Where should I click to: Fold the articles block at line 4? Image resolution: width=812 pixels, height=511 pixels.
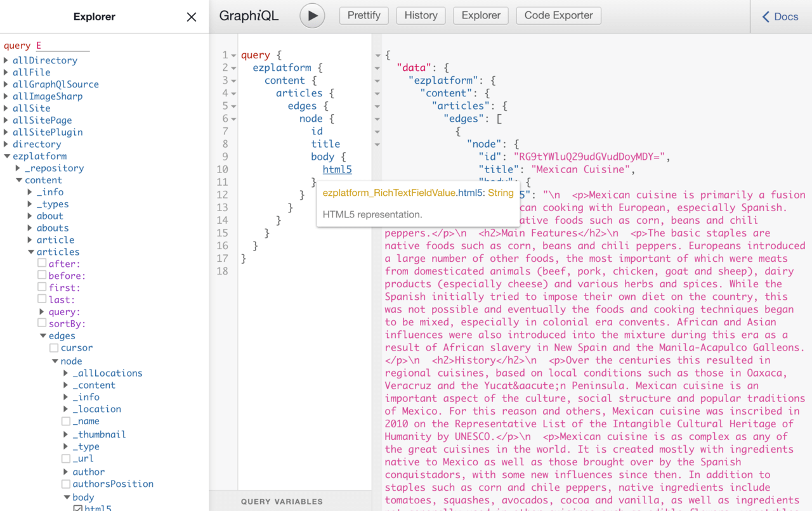click(x=233, y=94)
